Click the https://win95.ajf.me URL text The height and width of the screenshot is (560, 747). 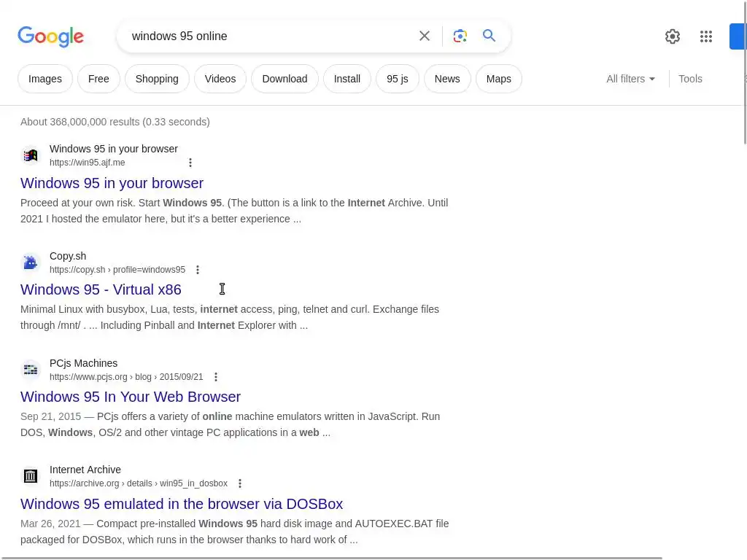tap(88, 163)
